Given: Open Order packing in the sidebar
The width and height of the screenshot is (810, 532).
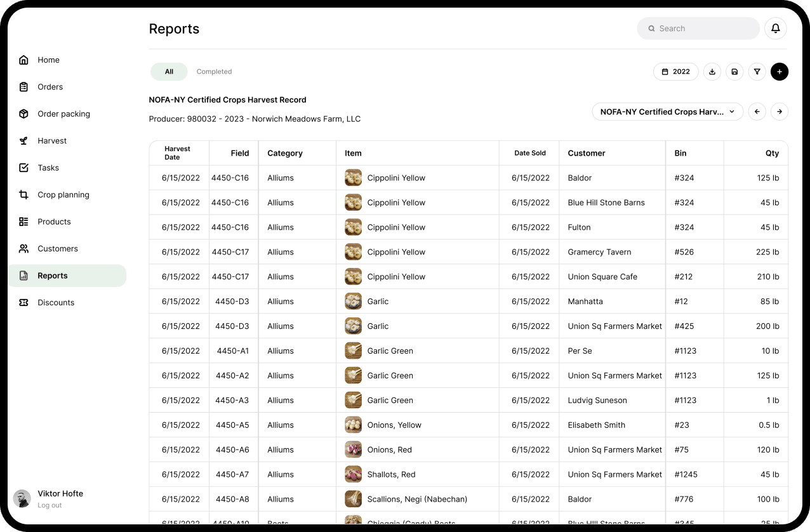Looking at the screenshot, I should tap(63, 114).
